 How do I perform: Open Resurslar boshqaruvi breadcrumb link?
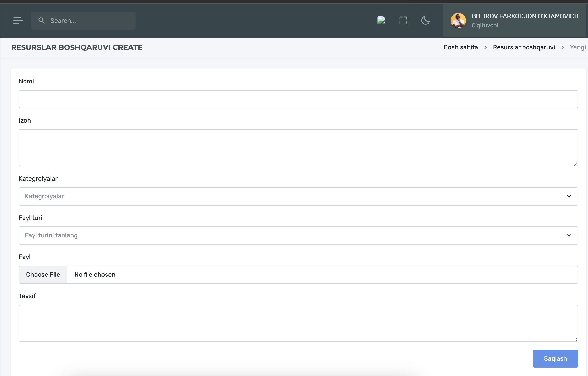[524, 47]
